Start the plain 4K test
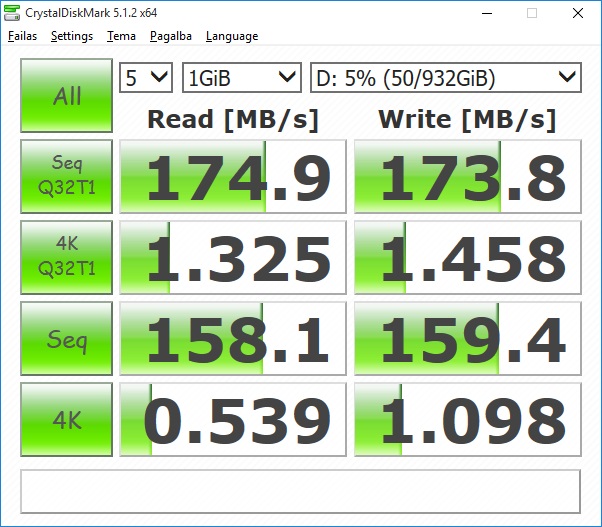Screen dimensions: 602x527 [66, 420]
